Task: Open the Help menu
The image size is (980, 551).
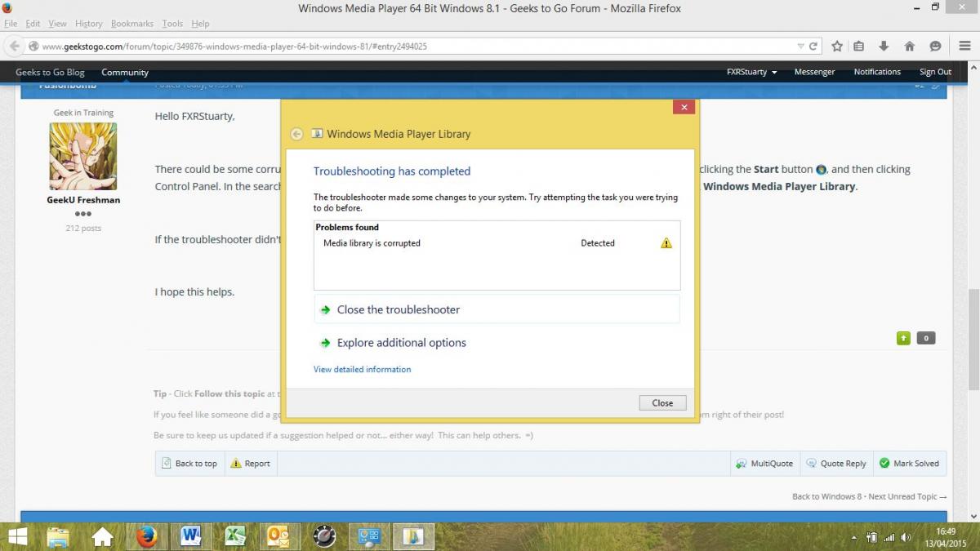Action: click(200, 24)
